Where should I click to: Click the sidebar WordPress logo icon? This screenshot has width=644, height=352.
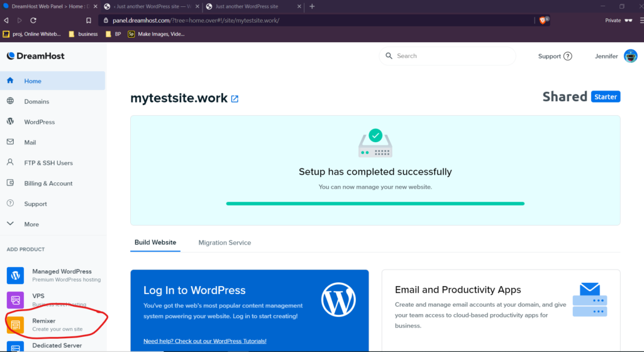click(x=10, y=121)
